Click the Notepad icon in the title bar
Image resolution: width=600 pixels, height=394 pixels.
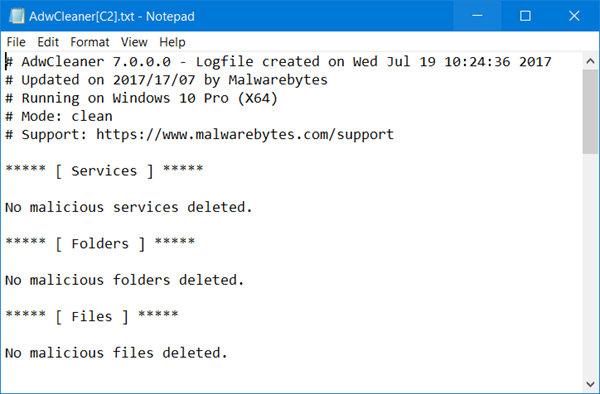(x=16, y=16)
